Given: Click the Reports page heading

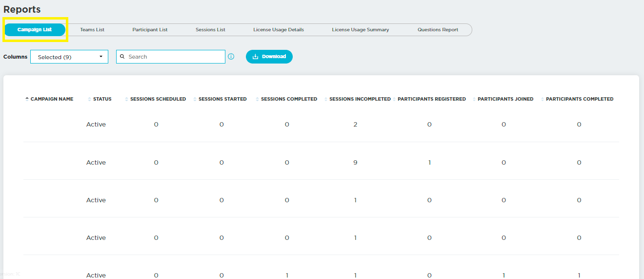Looking at the screenshot, I should [22, 9].
